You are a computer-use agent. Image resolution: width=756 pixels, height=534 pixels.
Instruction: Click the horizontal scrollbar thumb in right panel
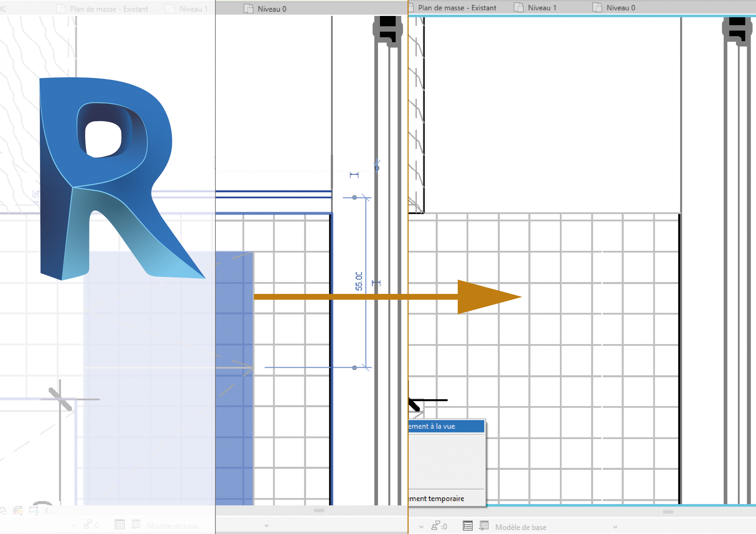tap(668, 512)
